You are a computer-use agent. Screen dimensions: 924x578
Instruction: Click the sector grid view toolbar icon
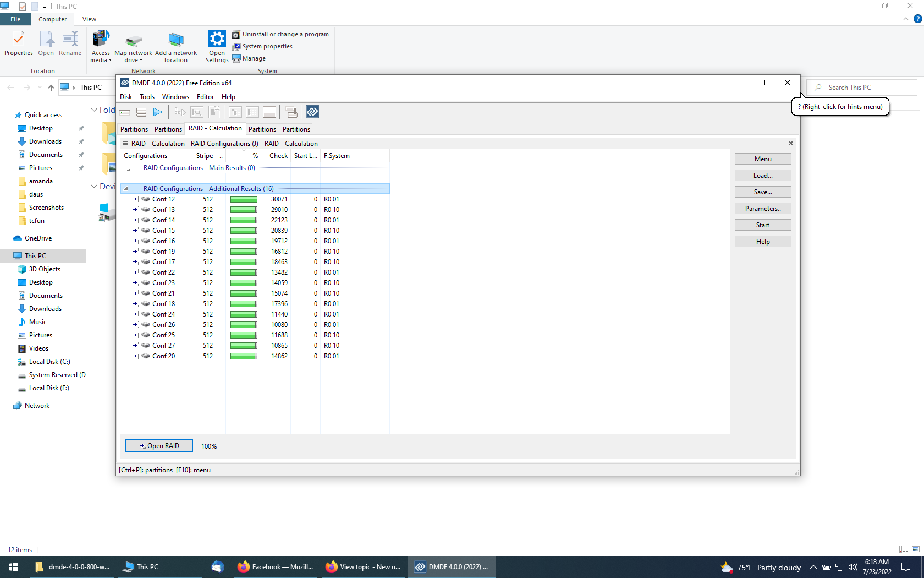[x=269, y=112]
